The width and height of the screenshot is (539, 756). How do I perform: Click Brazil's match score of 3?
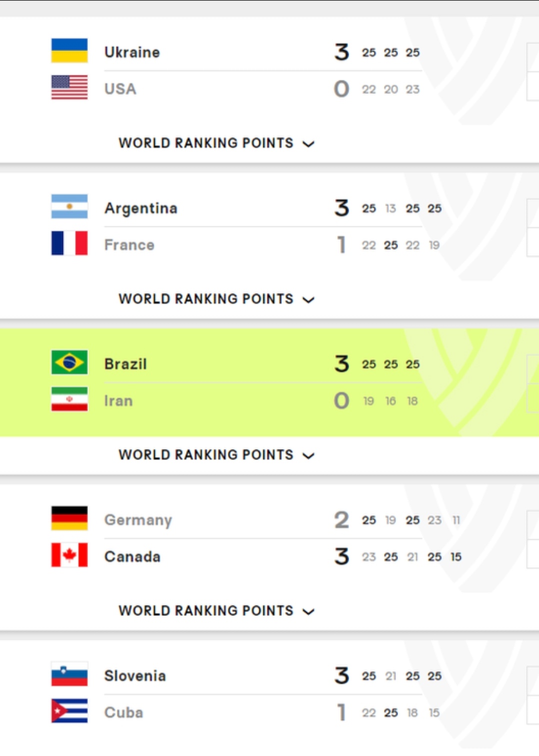pos(342,364)
